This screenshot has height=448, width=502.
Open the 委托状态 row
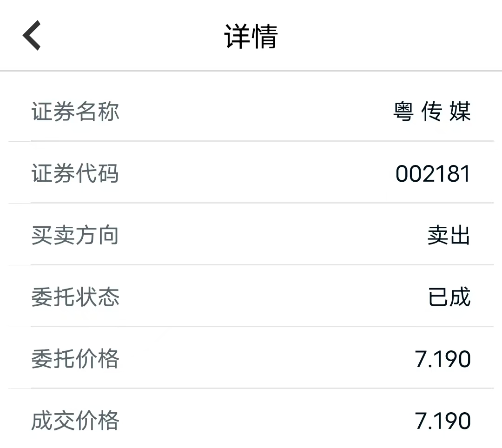click(251, 296)
